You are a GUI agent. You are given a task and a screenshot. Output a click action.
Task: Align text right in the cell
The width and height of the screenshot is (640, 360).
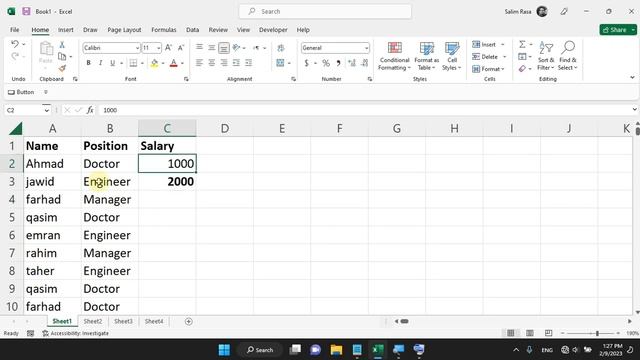click(224, 63)
